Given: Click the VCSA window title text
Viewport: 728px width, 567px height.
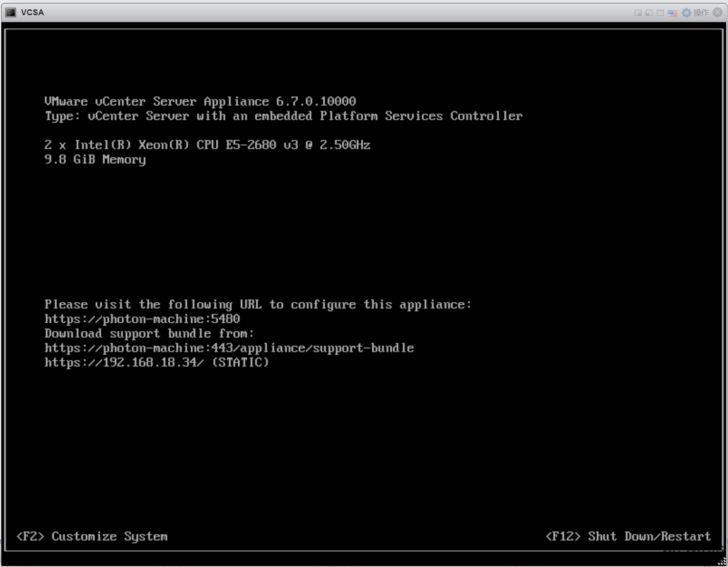Looking at the screenshot, I should (x=32, y=12).
